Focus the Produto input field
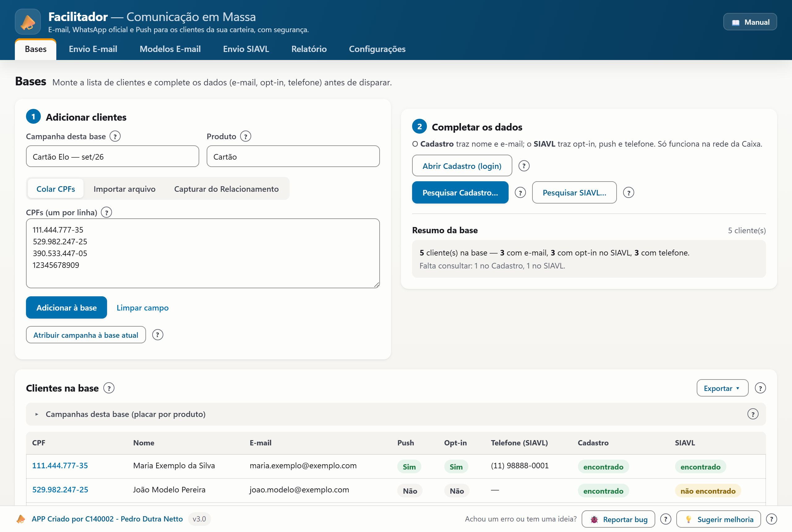Viewport: 792px width, 532px height. coord(293,157)
